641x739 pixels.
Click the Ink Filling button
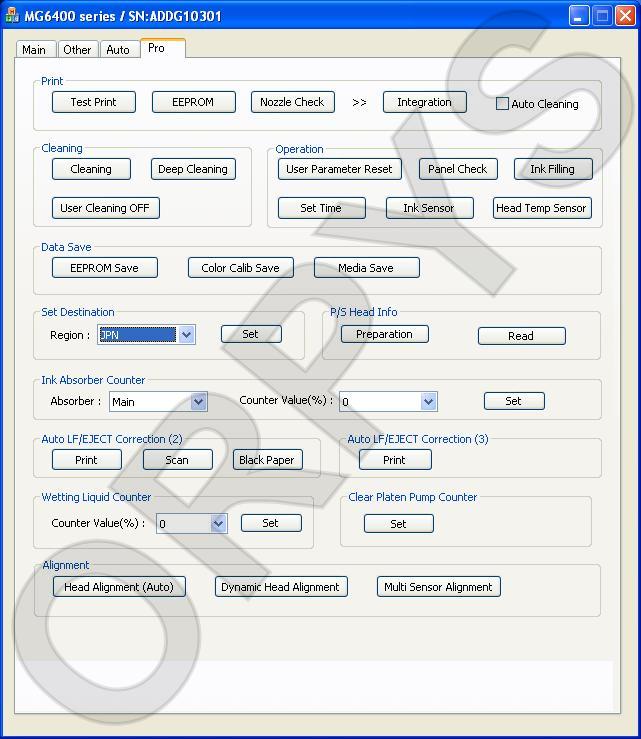(553, 169)
